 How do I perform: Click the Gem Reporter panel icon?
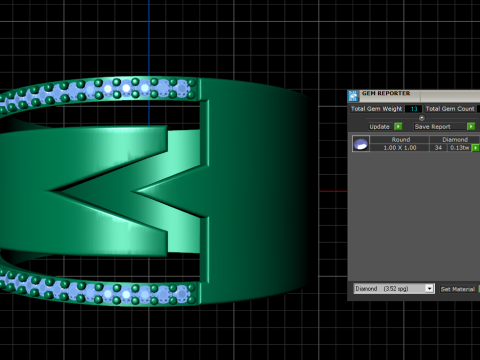point(353,96)
